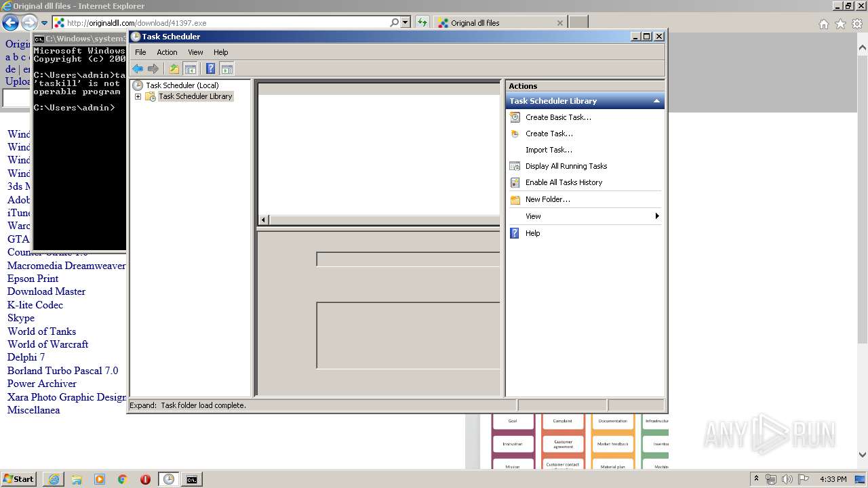Open a new tab in Internet Explorer
Screen dimensions: 868x488
click(578, 22)
